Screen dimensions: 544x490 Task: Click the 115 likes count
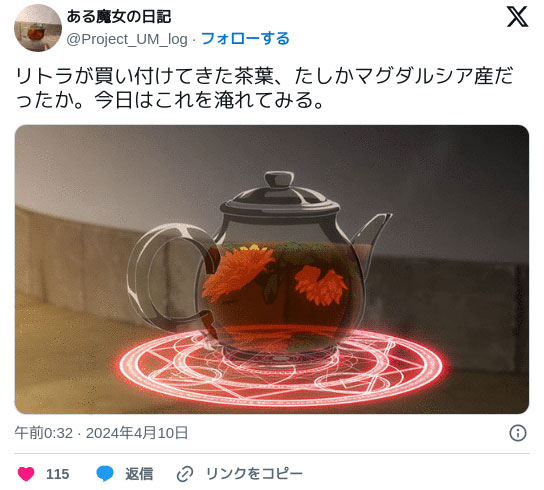(x=58, y=474)
